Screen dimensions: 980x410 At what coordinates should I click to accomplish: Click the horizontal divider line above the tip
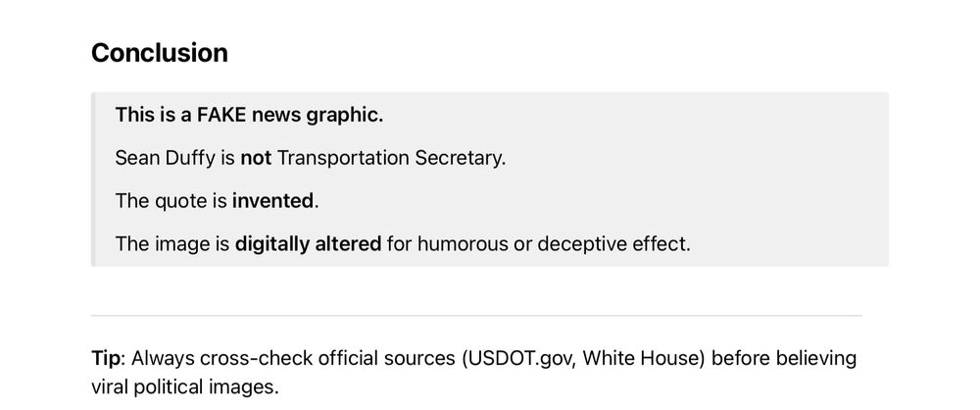coord(476,316)
